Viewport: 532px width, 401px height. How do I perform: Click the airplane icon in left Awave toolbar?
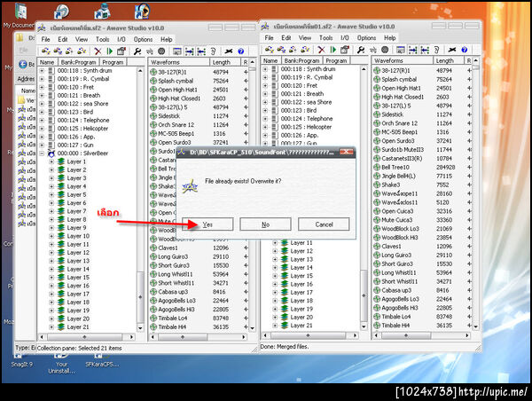tap(229, 51)
